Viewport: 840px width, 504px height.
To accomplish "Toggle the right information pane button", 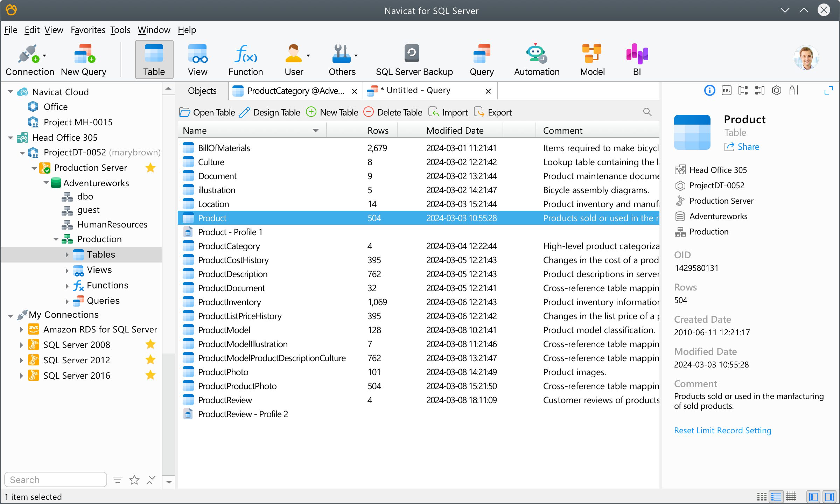I will (x=829, y=496).
